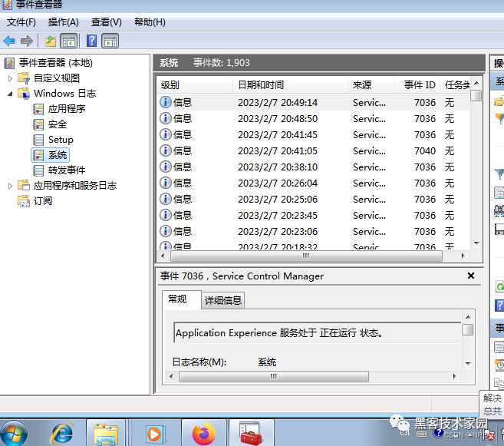The height and width of the screenshot is (446, 504).
Task: Open Firefox from taskbar
Action: (204, 434)
